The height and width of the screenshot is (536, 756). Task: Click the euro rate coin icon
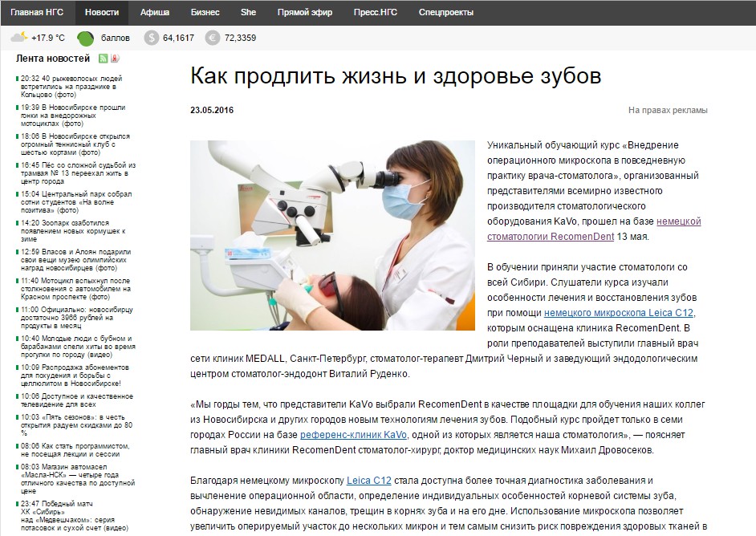tap(212, 38)
